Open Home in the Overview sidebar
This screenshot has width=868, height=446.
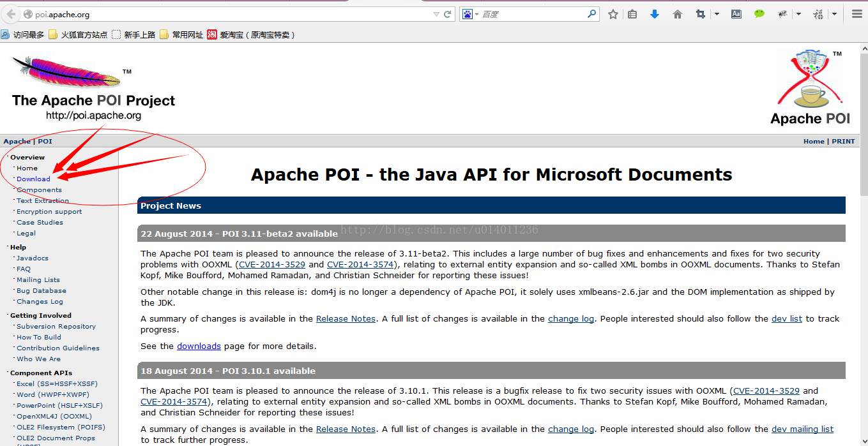click(x=27, y=168)
